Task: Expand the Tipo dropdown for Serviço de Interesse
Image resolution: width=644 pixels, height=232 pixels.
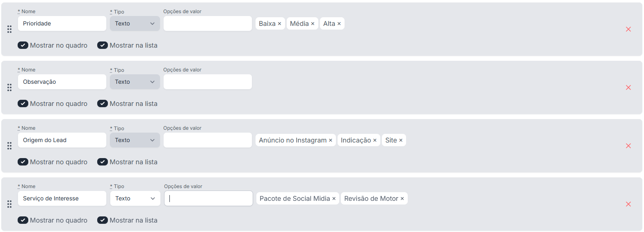Action: pyautogui.click(x=135, y=198)
